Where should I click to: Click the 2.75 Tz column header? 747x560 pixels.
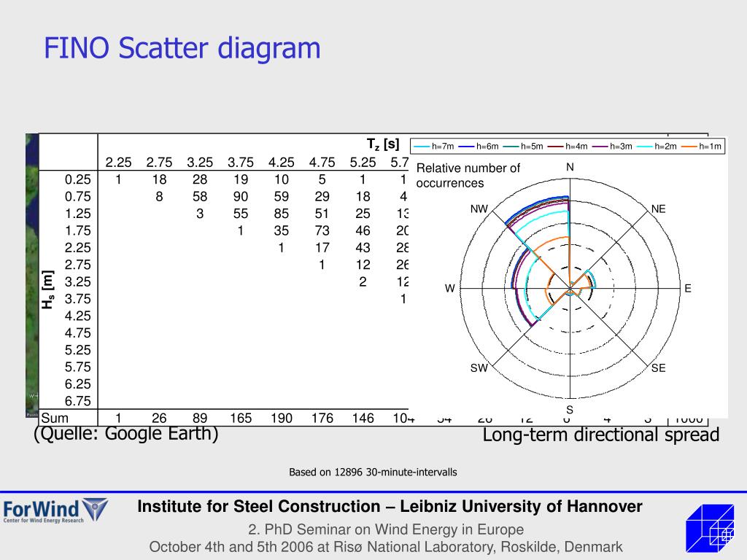(159, 163)
